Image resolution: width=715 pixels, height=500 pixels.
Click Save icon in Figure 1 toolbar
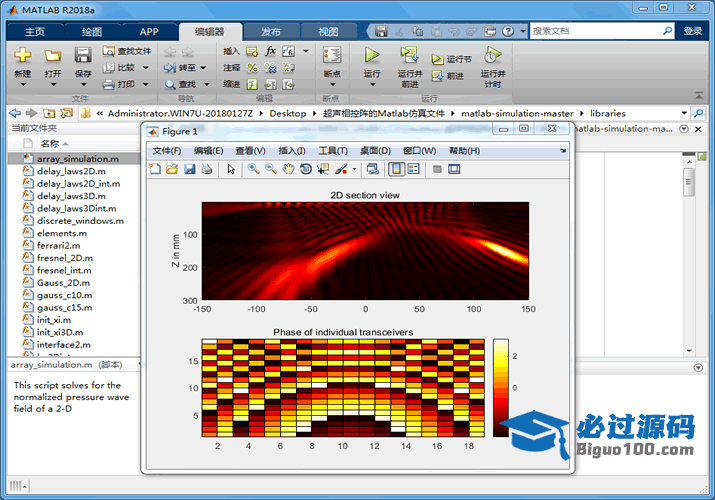click(x=188, y=169)
